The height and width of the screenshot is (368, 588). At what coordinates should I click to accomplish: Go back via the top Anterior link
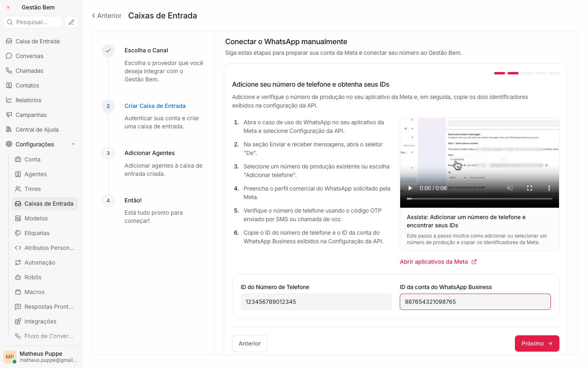click(107, 16)
